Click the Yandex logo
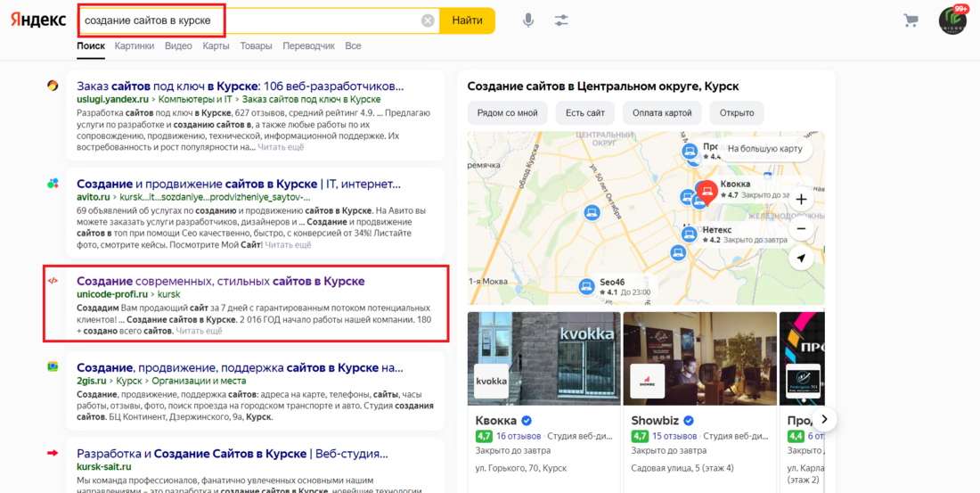 click(x=37, y=20)
